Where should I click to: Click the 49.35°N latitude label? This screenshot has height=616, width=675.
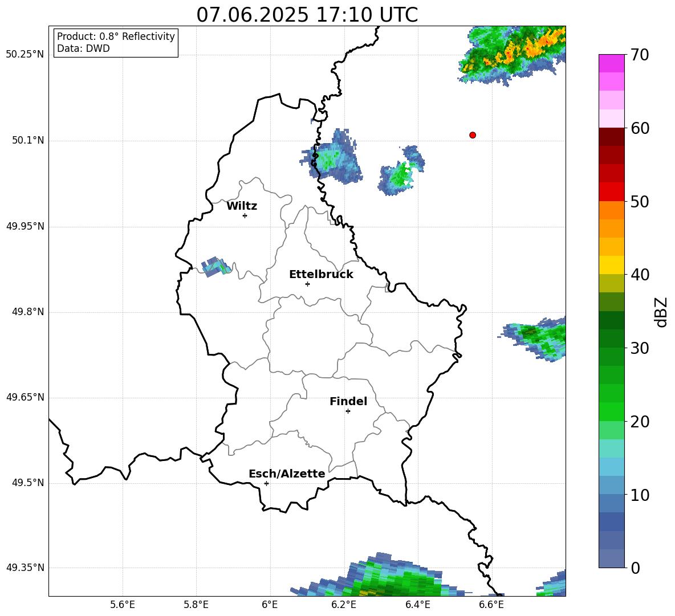25,568
